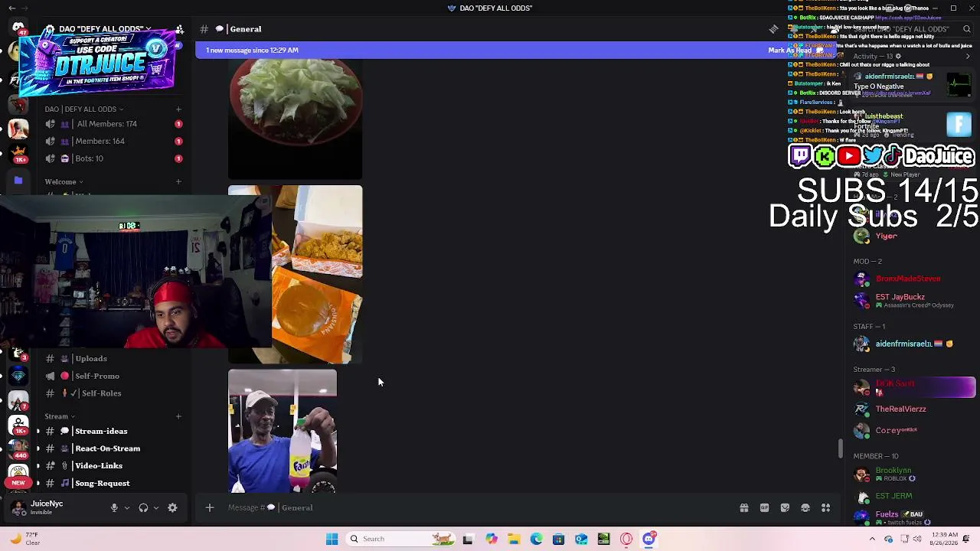The image size is (980, 551).
Task: Open Opera browser from the taskbar
Action: (626, 540)
